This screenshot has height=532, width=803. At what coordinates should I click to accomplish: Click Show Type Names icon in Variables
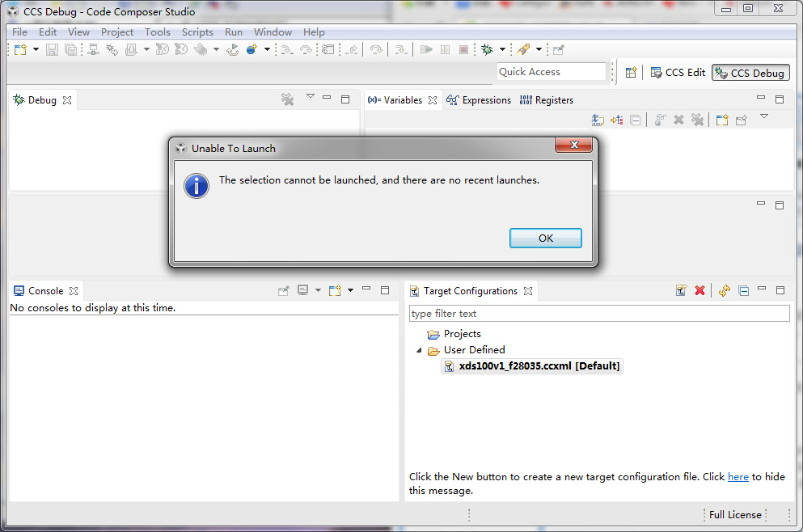click(598, 120)
